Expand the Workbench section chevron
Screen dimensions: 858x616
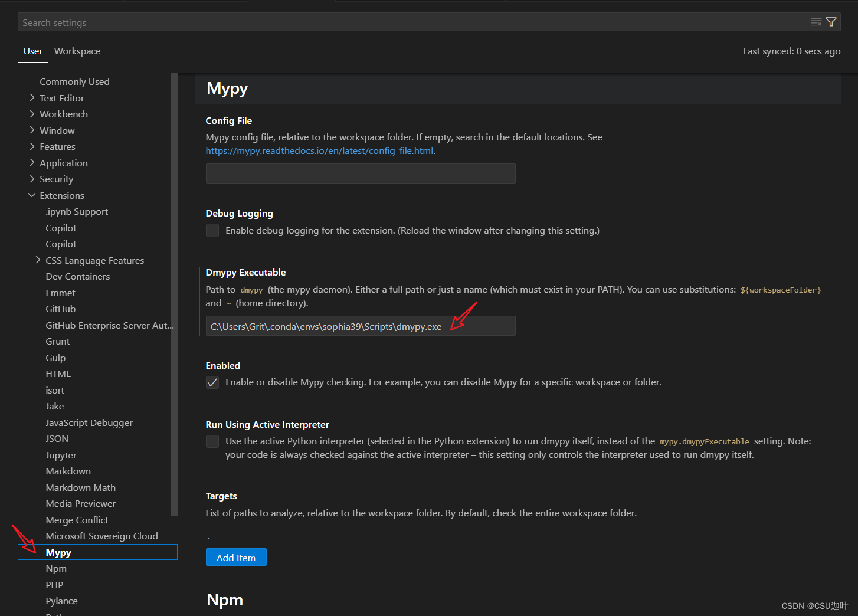click(32, 114)
